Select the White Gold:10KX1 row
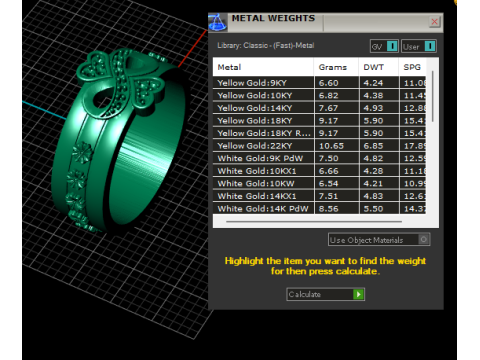This screenshot has height=360, width=480. click(319, 171)
